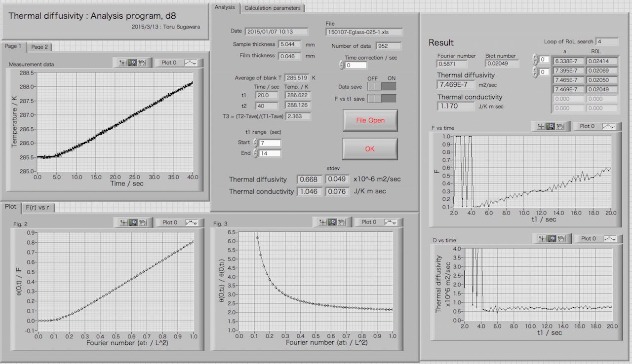Activate pan hand tool on F vs time graph

tap(560, 126)
